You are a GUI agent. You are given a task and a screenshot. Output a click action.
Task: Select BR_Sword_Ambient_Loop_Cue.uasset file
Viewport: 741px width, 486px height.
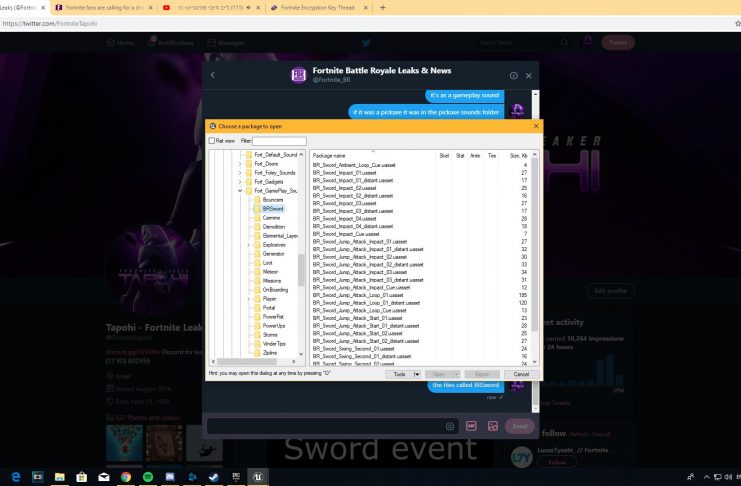tap(354, 165)
